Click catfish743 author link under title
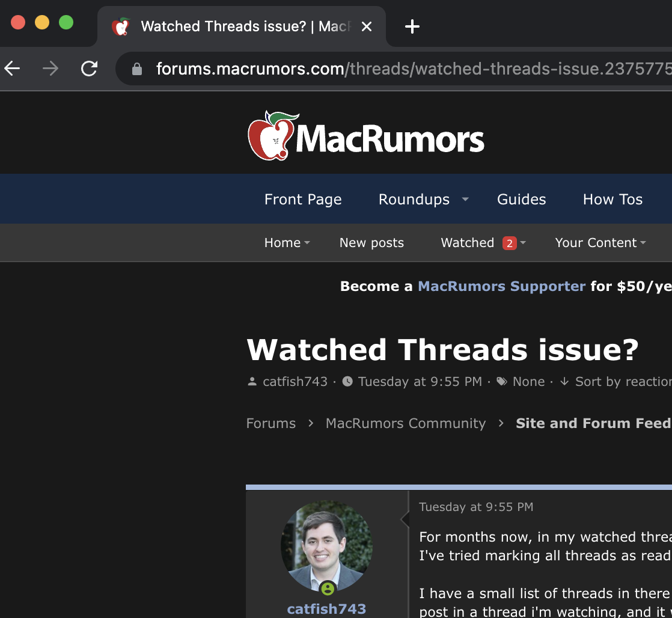 tap(295, 381)
